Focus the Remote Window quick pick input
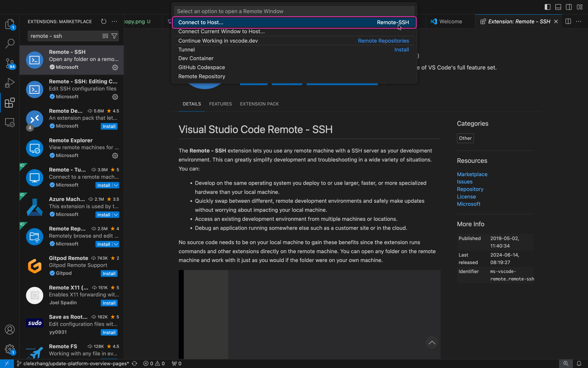Screen dimensions: 588x368 (x=294, y=11)
